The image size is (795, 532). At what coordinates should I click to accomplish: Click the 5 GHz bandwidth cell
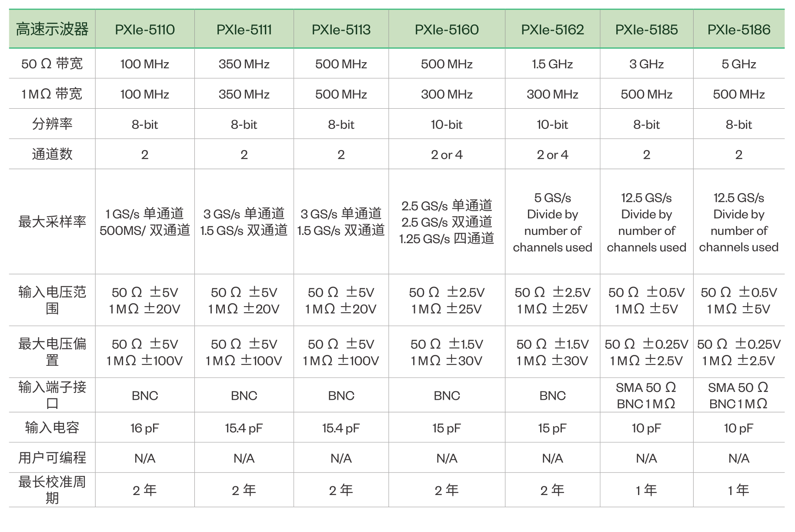[738, 64]
